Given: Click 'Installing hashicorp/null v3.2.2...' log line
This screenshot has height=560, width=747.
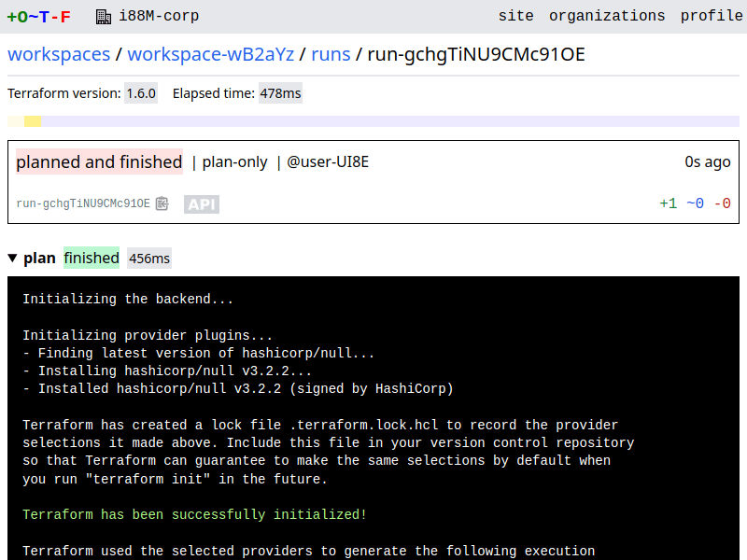Looking at the screenshot, I should 167,371.
